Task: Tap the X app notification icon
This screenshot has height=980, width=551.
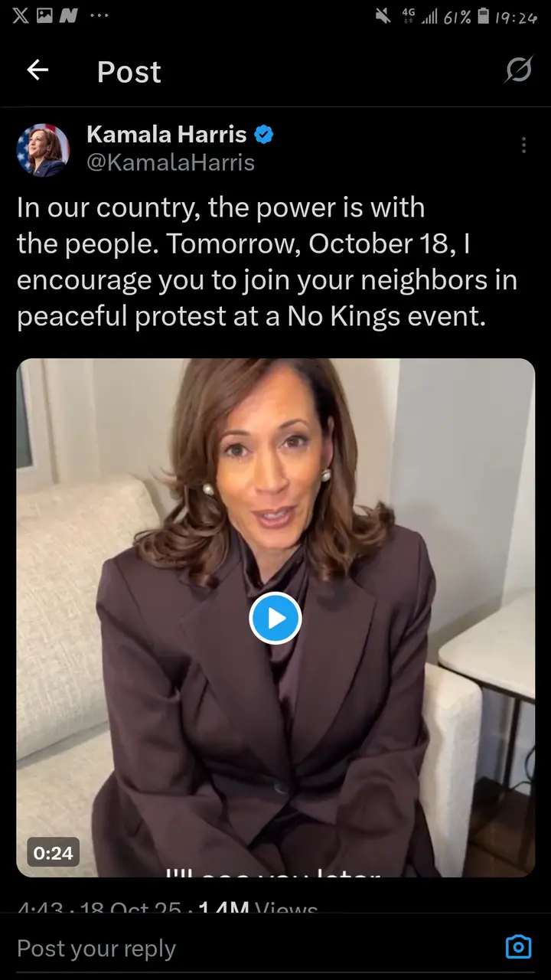Action: click(x=21, y=17)
